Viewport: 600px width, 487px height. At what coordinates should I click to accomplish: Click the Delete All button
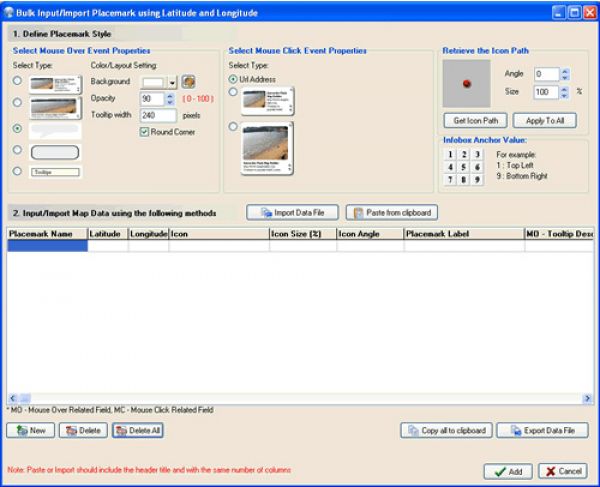click(x=138, y=430)
